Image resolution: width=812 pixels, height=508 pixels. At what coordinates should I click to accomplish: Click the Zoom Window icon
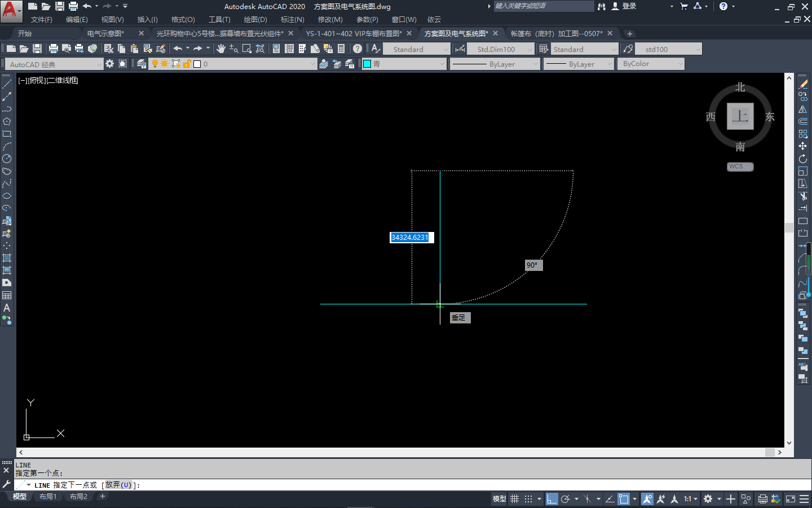247,49
